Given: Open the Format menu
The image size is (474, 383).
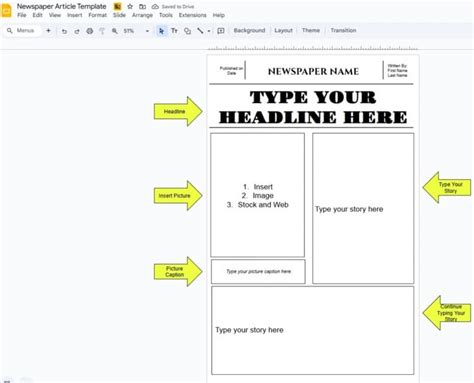Looking at the screenshot, I should 97,15.
